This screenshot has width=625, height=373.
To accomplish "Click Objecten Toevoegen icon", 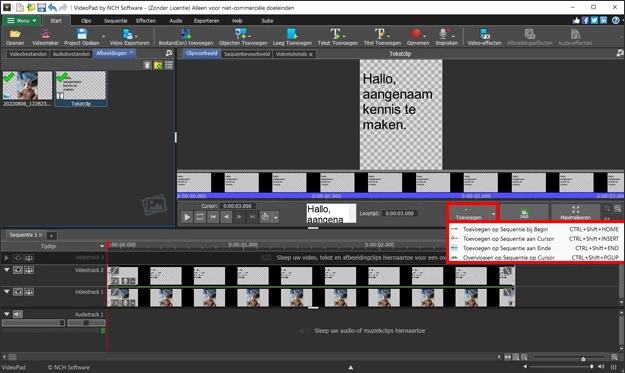I will click(x=243, y=37).
